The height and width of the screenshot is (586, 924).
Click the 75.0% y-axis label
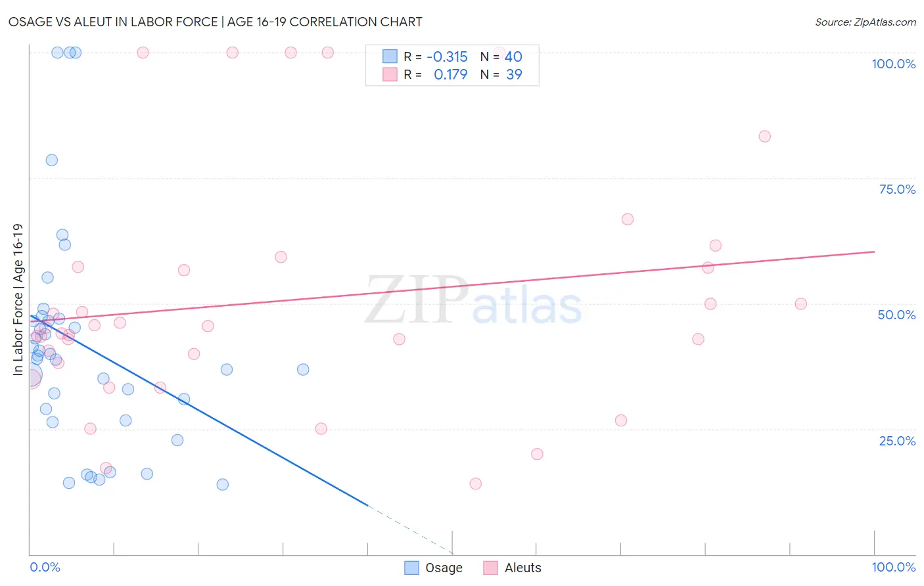(897, 189)
